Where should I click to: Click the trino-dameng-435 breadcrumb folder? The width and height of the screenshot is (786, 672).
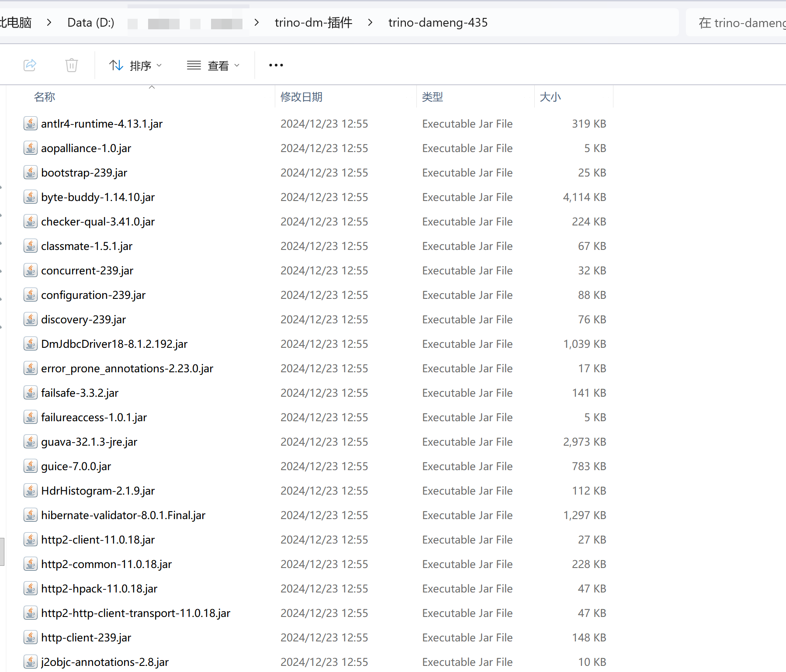pyautogui.click(x=438, y=23)
